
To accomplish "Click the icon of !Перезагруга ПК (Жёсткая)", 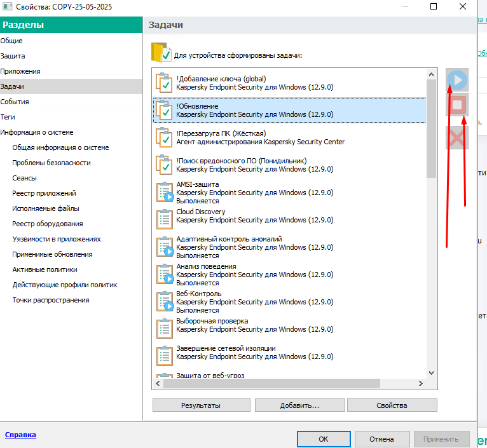I will pos(164,137).
